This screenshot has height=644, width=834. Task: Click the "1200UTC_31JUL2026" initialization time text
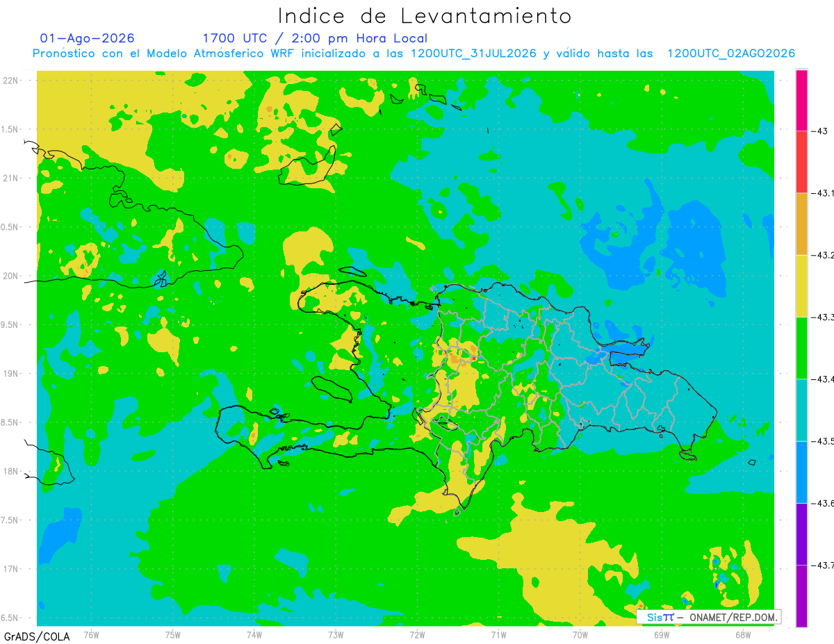point(473,53)
